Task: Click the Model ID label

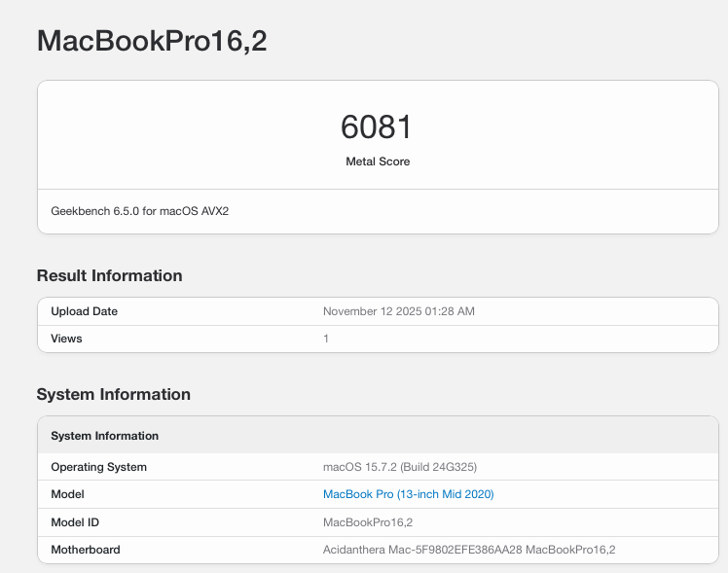Action: click(75, 522)
